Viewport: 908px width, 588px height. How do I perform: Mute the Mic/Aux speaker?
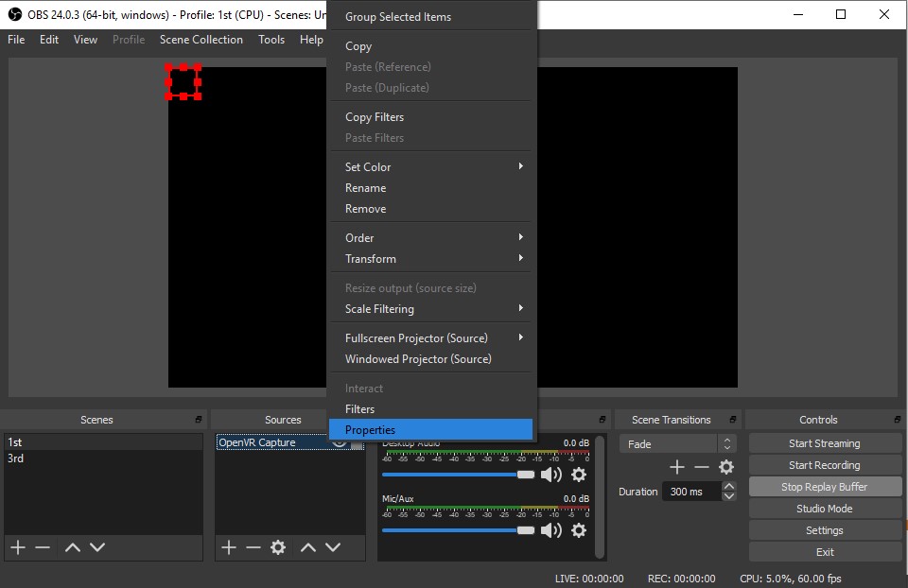[x=550, y=530]
